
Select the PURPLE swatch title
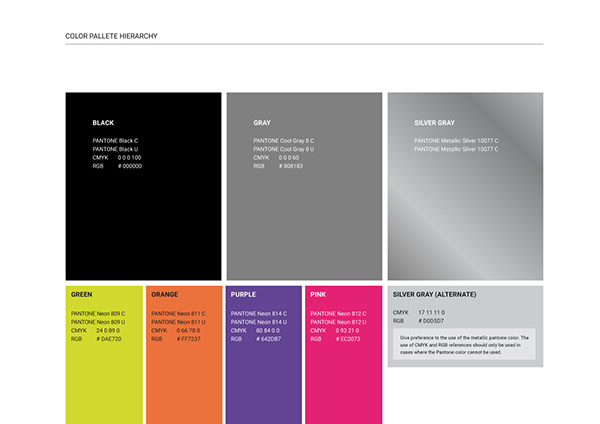[x=243, y=294]
